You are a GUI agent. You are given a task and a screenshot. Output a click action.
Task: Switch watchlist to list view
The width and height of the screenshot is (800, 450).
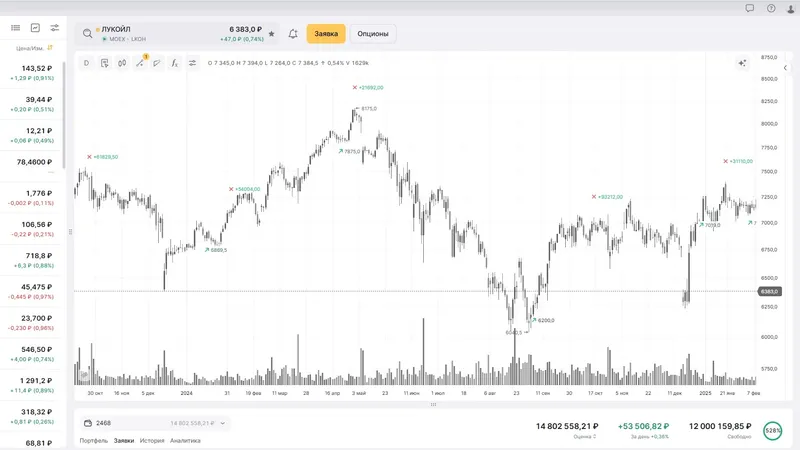[16, 28]
